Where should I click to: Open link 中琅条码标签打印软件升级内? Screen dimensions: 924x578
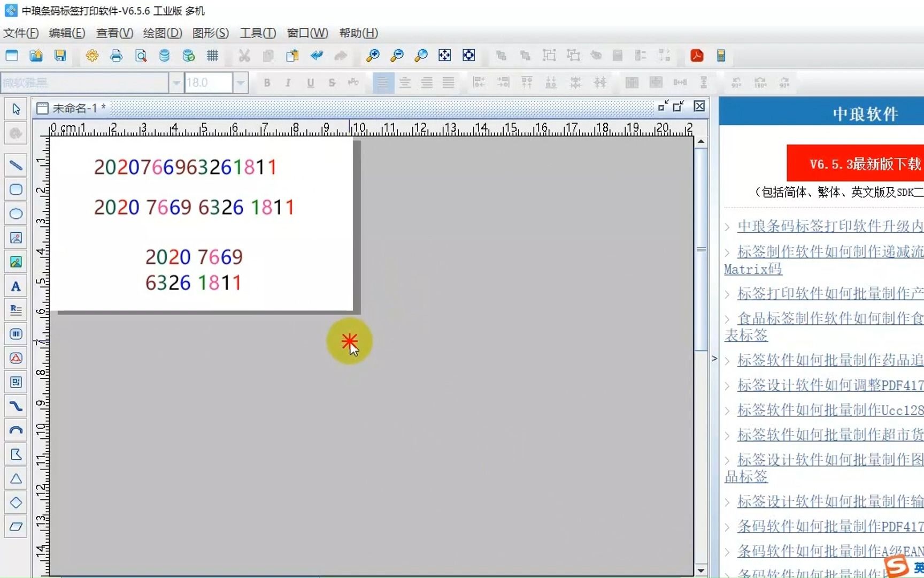click(x=830, y=226)
